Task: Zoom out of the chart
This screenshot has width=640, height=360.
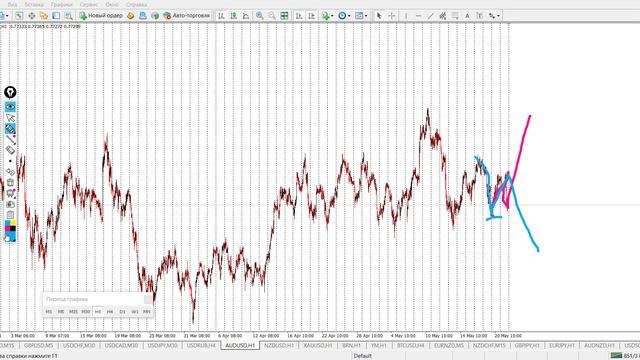Action: pos(272,16)
